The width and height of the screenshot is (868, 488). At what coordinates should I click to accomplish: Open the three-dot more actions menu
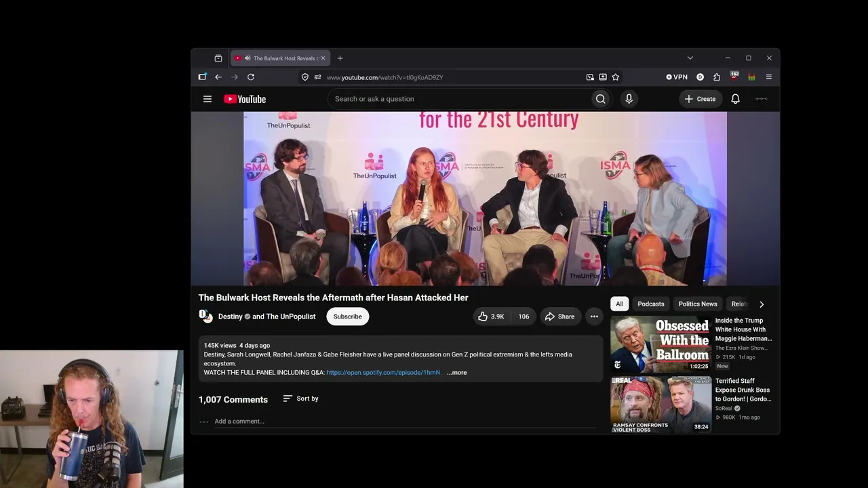[594, 317]
